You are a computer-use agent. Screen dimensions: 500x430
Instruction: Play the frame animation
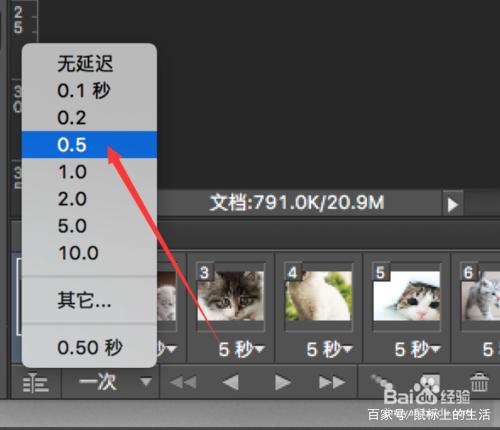click(282, 382)
